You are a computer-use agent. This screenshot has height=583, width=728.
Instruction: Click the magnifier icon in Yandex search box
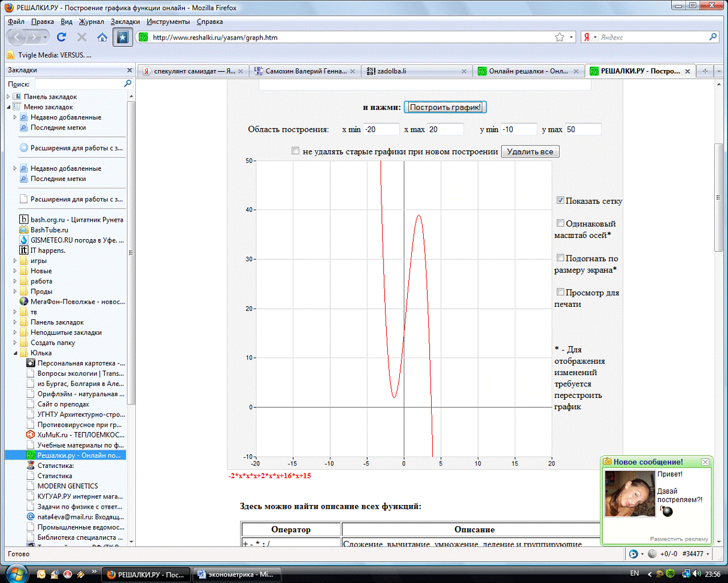(x=712, y=37)
